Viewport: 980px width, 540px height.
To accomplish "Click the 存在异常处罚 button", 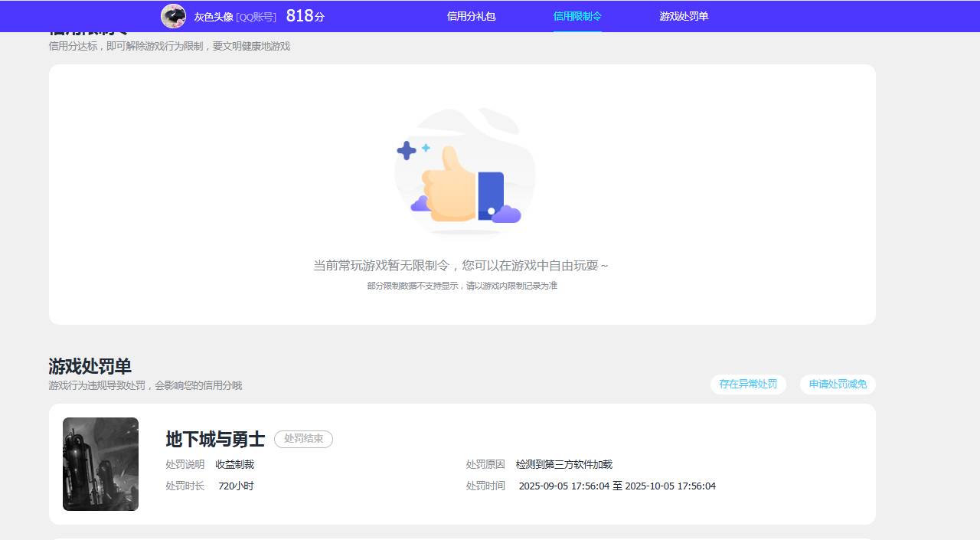I will (748, 385).
